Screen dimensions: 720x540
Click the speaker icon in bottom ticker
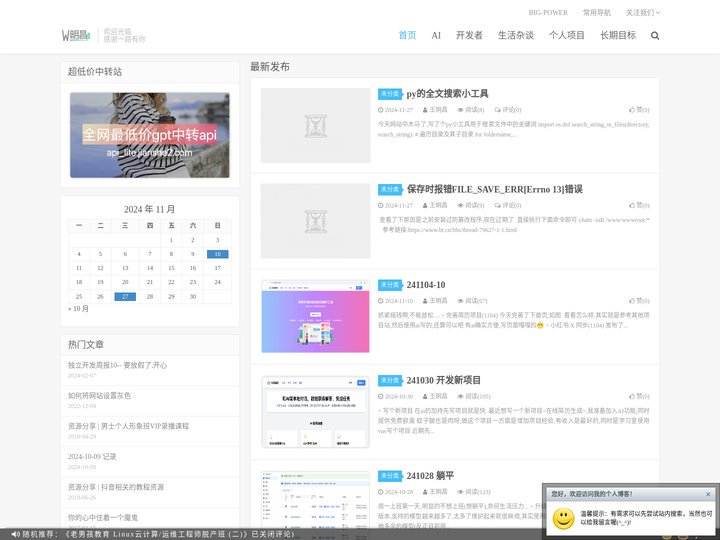(x=15, y=534)
